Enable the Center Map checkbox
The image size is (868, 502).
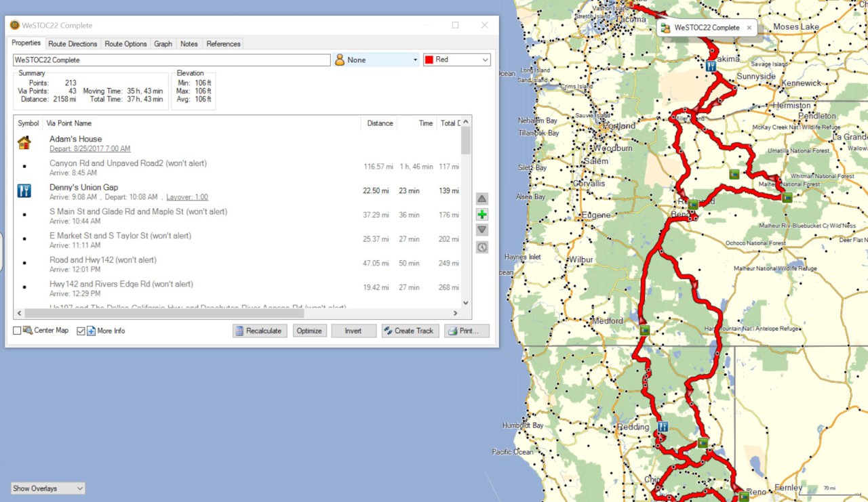tap(18, 331)
